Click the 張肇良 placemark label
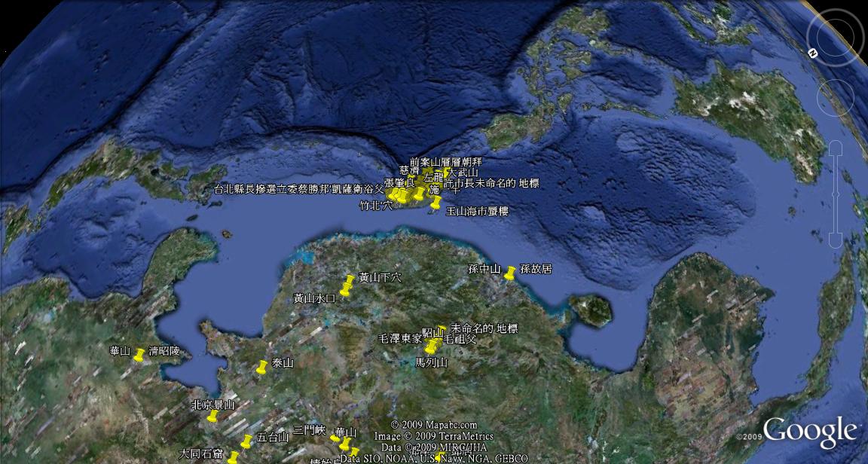The width and height of the screenshot is (868, 464). tap(399, 183)
